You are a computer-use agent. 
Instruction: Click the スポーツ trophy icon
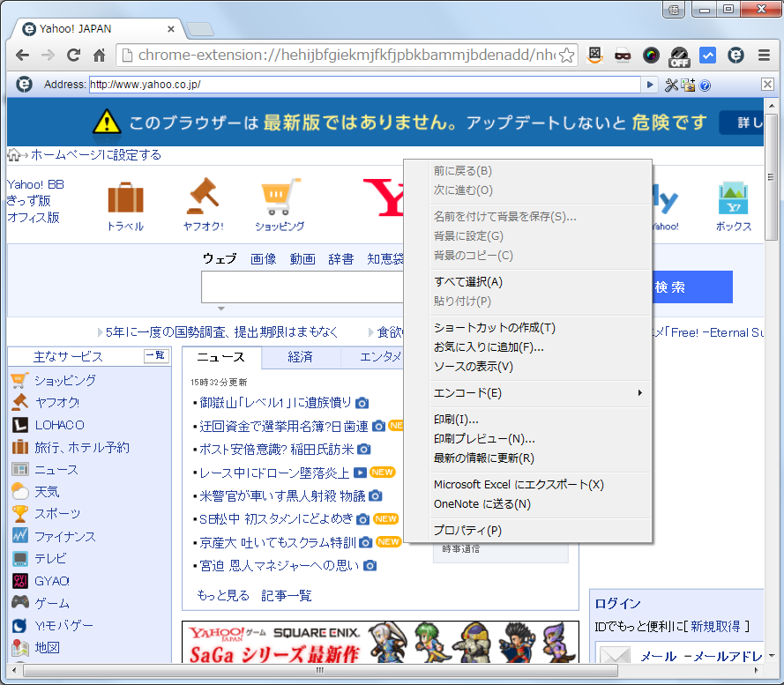(20, 513)
